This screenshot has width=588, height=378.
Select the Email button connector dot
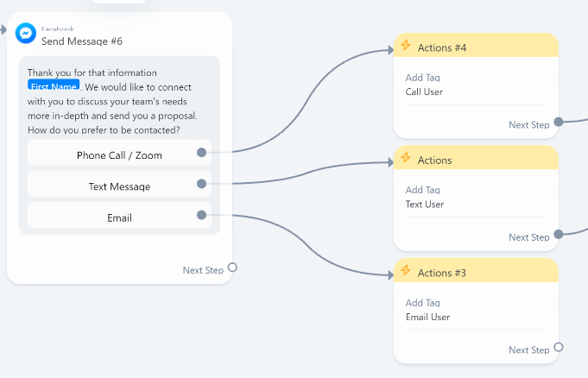201,215
